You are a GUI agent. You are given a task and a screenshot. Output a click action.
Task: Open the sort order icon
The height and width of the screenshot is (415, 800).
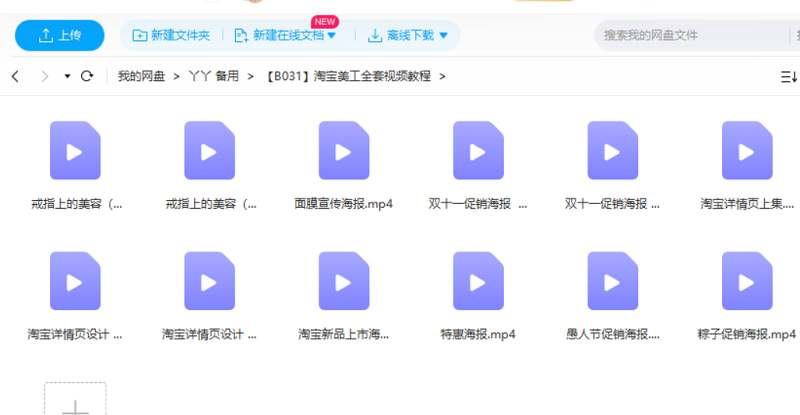point(788,76)
